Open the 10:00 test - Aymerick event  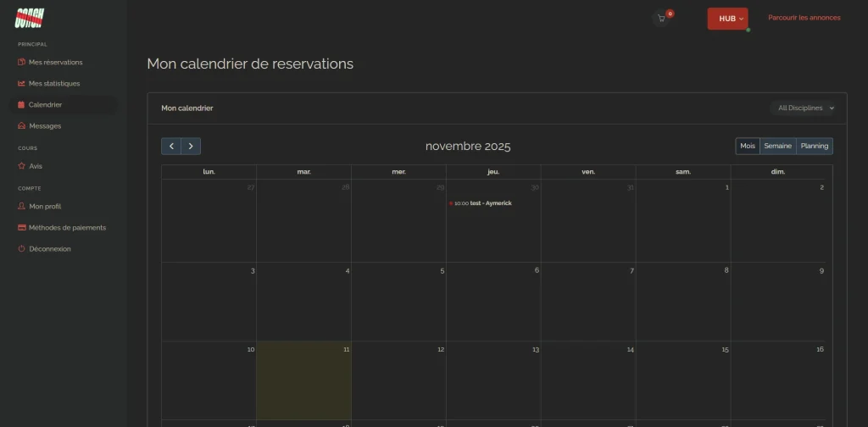pos(481,203)
